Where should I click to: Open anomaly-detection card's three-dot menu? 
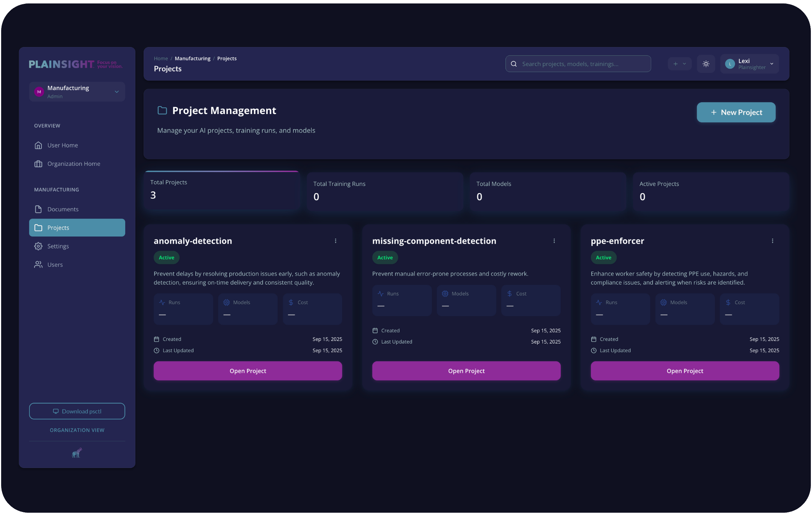point(336,241)
